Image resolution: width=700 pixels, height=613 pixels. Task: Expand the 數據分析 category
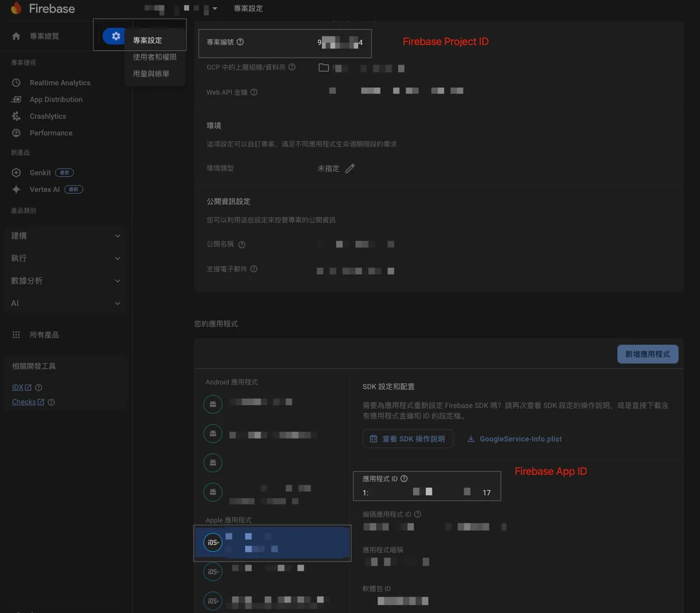pyautogui.click(x=65, y=281)
